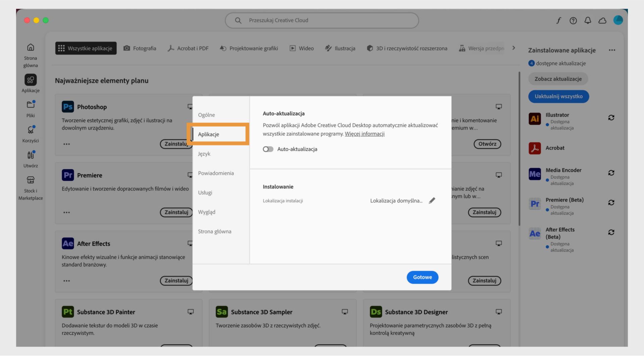Toggle the Auto-aktualizacja switch

click(268, 149)
